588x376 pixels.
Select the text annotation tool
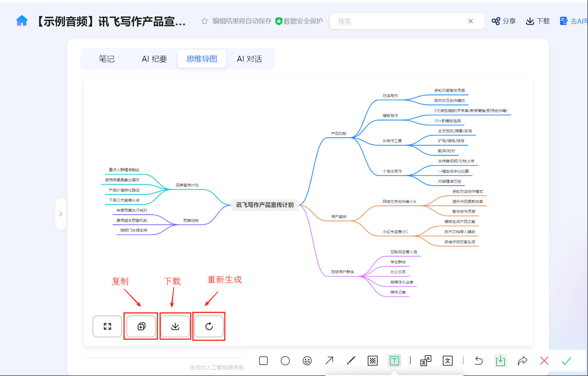[x=394, y=361]
